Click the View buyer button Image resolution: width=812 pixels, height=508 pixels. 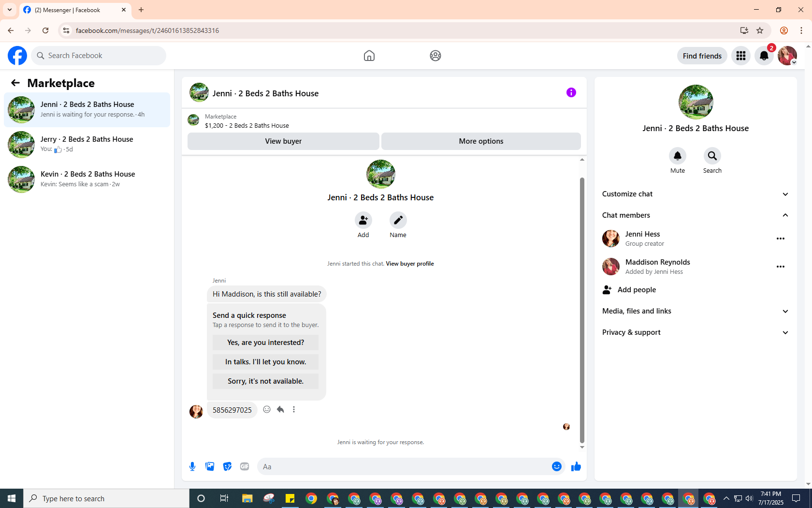pyautogui.click(x=283, y=141)
